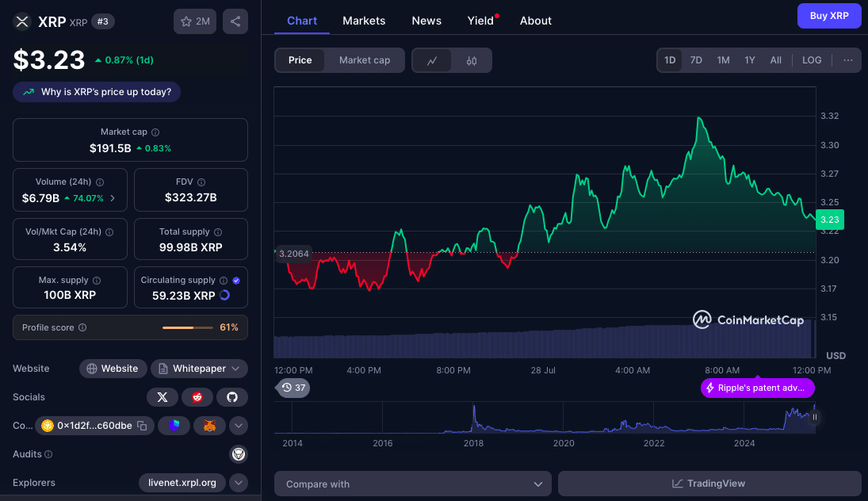The image size is (868, 501).
Task: Open the Chart tab
Action: click(x=302, y=21)
